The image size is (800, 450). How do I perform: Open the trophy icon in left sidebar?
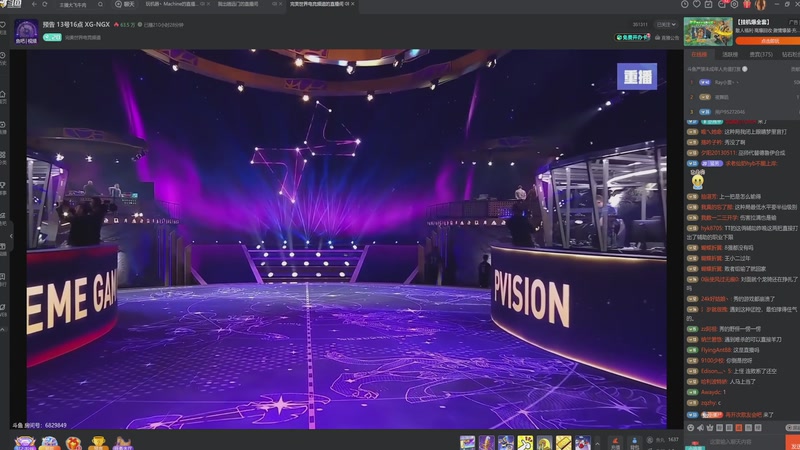point(3,186)
